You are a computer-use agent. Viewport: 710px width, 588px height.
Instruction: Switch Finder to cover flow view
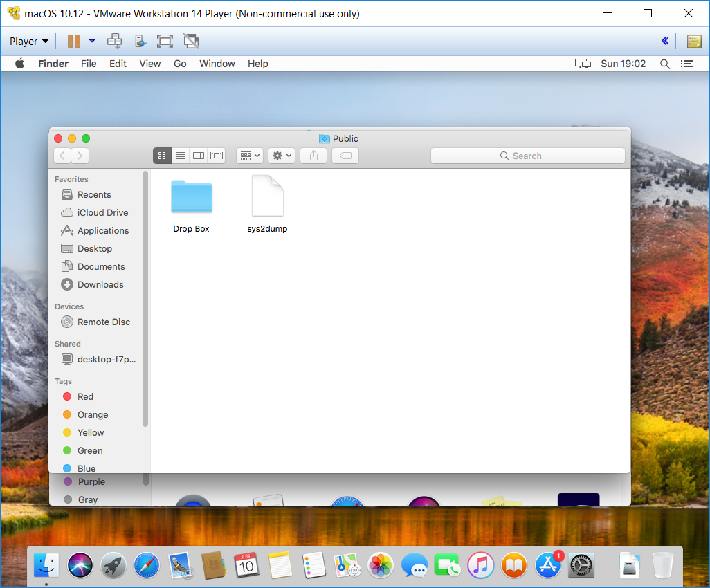[217, 156]
